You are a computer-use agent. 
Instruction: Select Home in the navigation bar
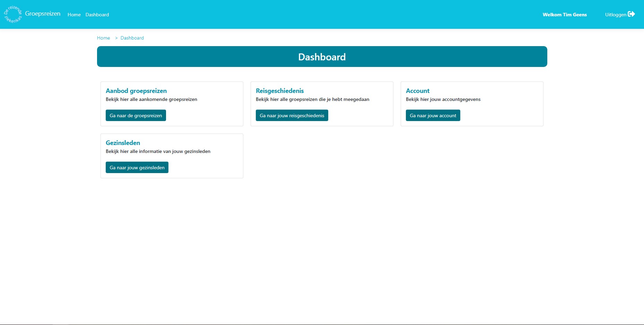point(74,15)
